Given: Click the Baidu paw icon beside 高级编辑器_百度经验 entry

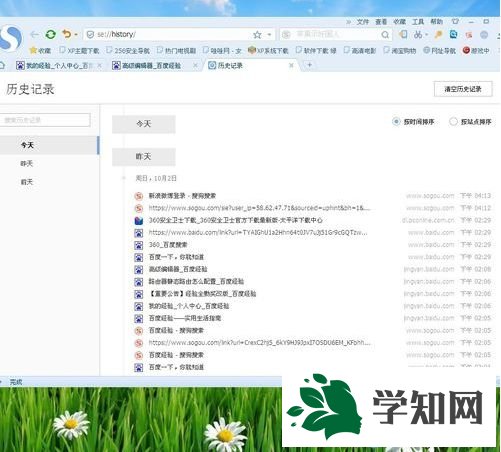Looking at the screenshot, I should click(x=138, y=269).
